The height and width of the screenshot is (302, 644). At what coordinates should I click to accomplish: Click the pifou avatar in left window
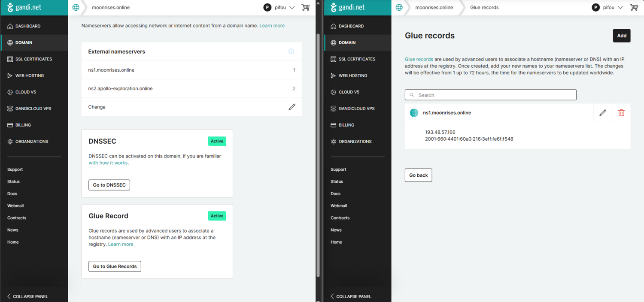(x=267, y=7)
